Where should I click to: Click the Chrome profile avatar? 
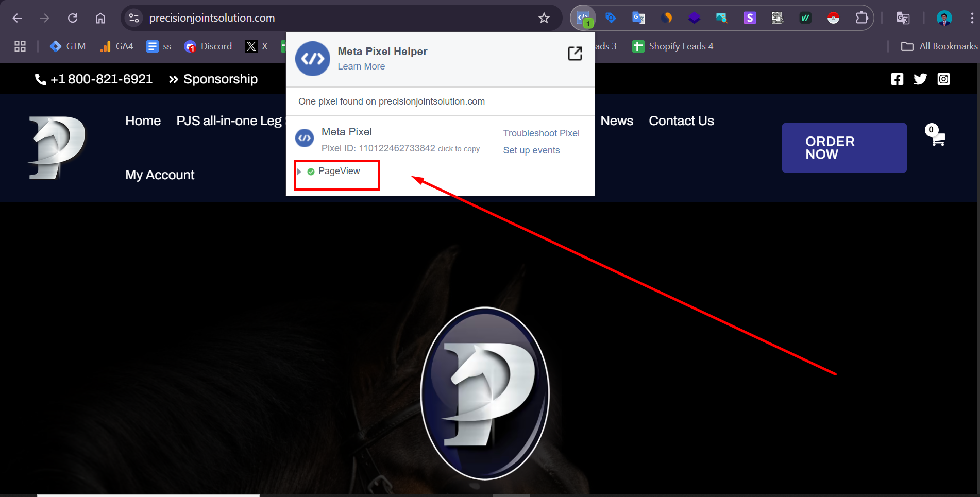[944, 17]
